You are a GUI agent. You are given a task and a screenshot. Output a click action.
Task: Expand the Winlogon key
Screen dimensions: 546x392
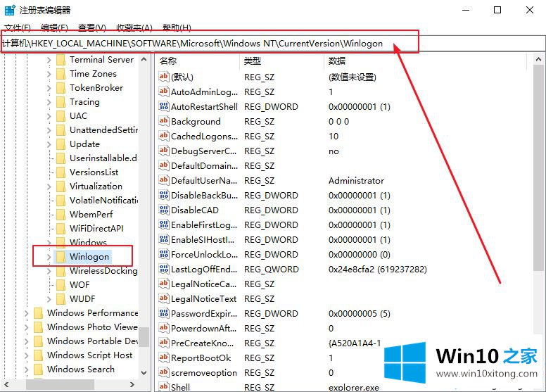tap(49, 257)
